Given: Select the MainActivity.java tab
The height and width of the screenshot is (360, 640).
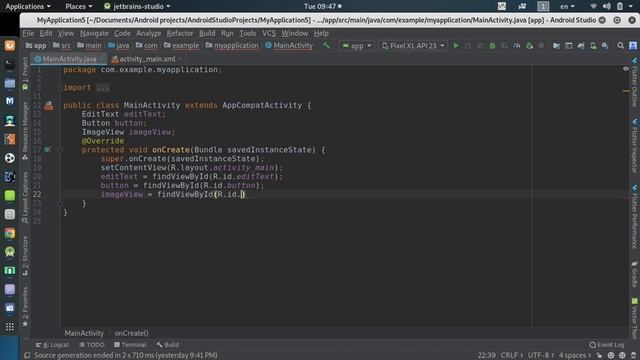Looking at the screenshot, I should (x=69, y=59).
